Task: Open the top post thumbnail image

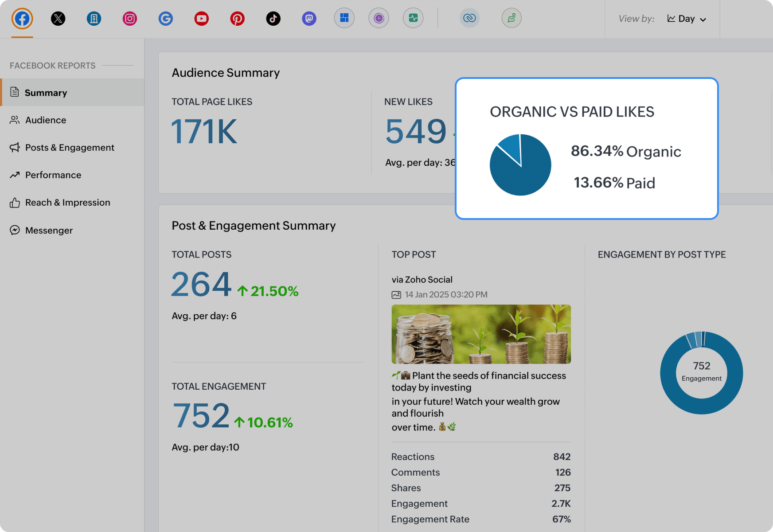Action: pyautogui.click(x=481, y=334)
